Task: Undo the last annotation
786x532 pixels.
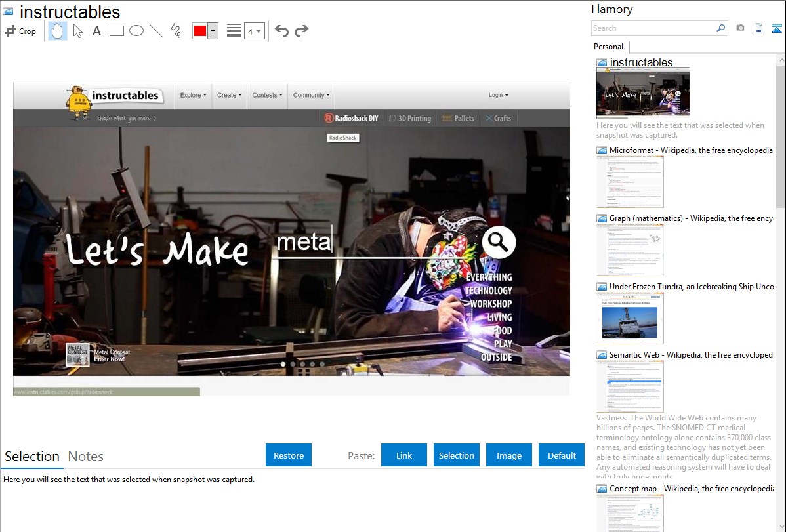Action: [x=281, y=31]
